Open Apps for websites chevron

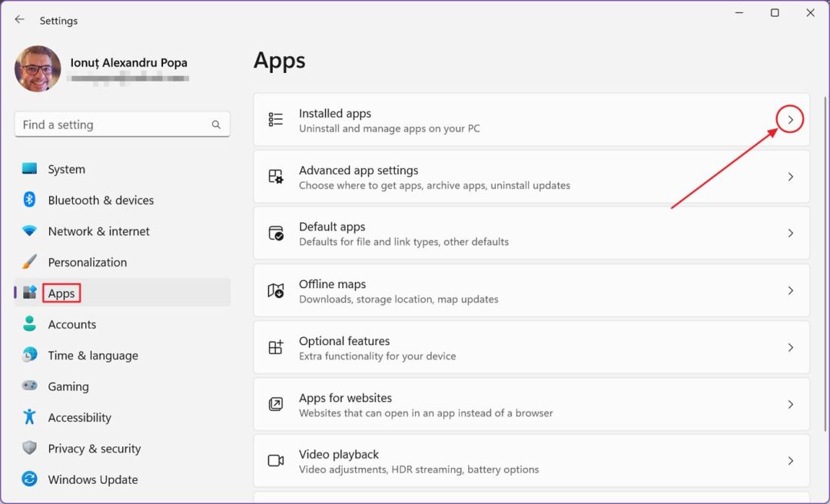click(x=790, y=404)
